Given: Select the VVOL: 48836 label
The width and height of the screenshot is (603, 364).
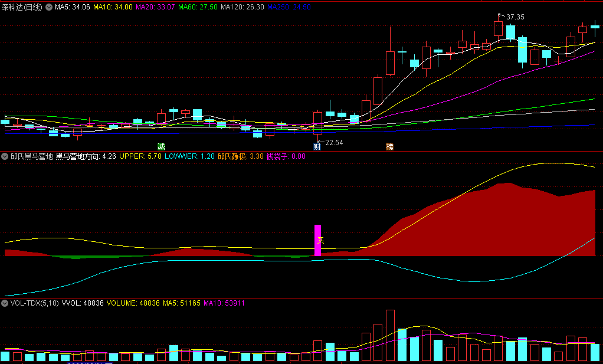Looking at the screenshot, I should (x=83, y=303).
